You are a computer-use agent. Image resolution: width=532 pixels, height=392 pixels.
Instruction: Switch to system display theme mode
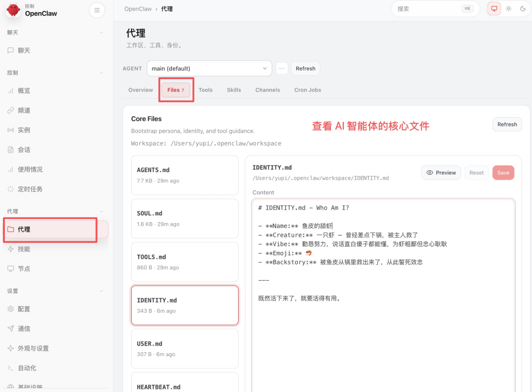coord(494,9)
